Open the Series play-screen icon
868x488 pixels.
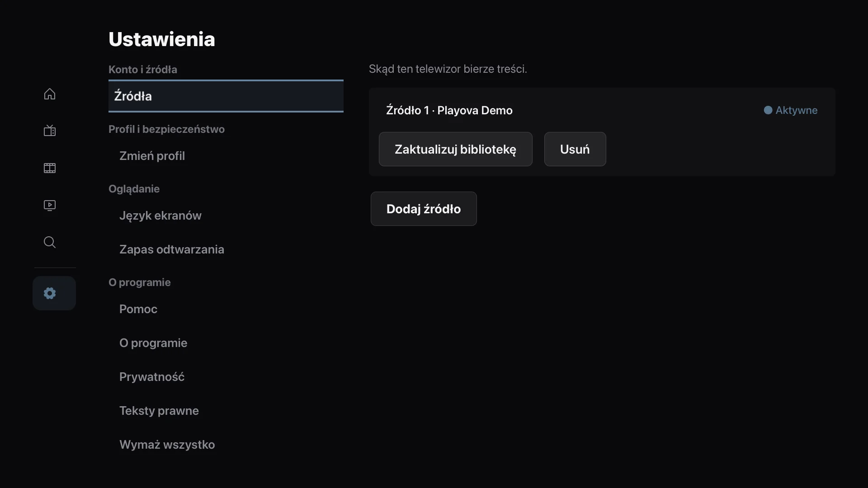[50, 205]
